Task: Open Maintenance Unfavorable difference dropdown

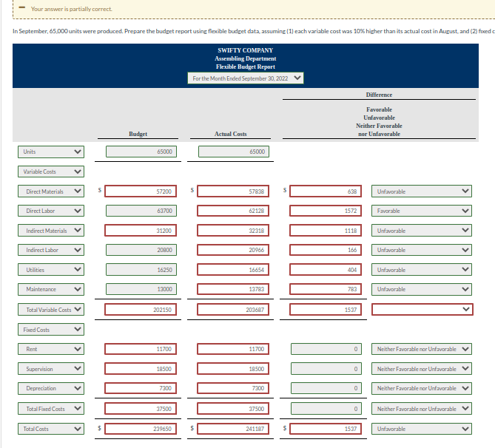Action: pyautogui.click(x=422, y=289)
